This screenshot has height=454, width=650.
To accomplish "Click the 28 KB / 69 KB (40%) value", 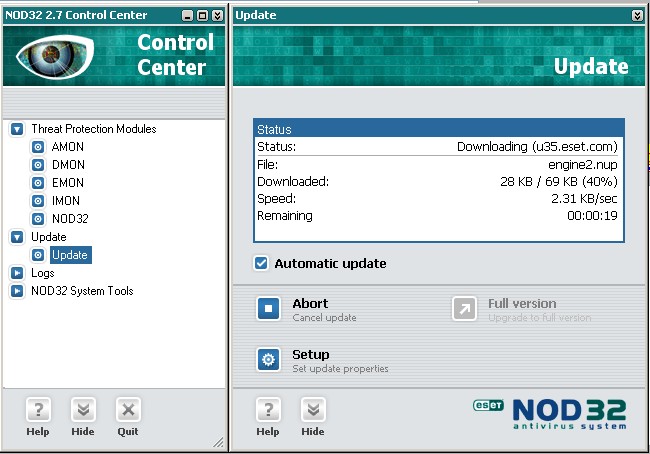I will tap(559, 182).
